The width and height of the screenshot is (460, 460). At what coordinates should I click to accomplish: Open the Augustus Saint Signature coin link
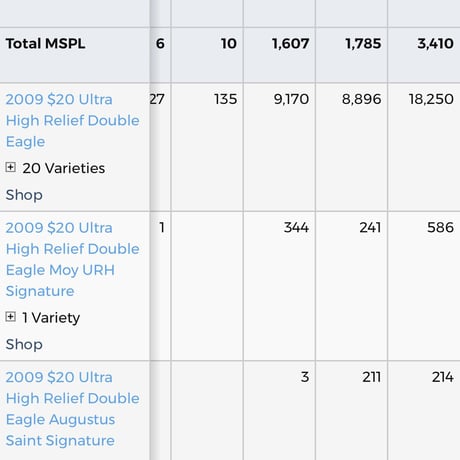(72, 409)
